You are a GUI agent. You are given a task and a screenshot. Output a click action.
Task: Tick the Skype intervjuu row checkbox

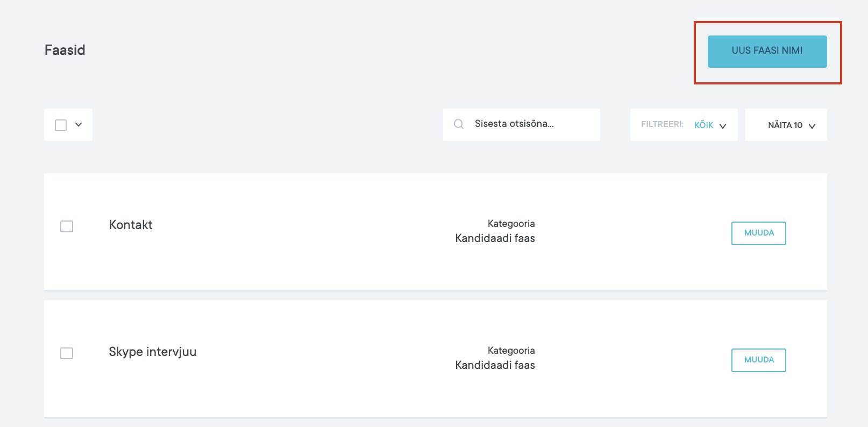coord(67,353)
